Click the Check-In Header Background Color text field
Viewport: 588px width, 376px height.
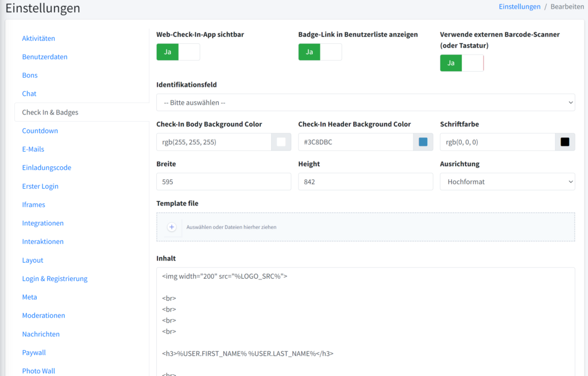tap(355, 142)
